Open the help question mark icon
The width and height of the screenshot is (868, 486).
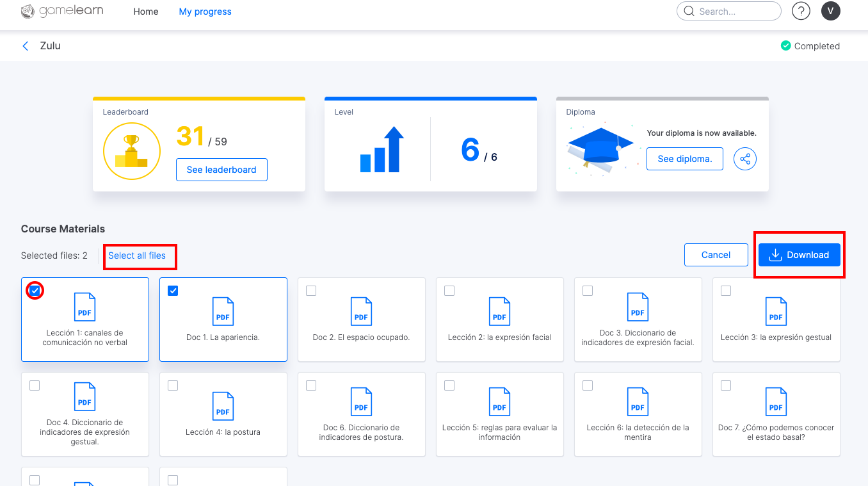point(801,11)
